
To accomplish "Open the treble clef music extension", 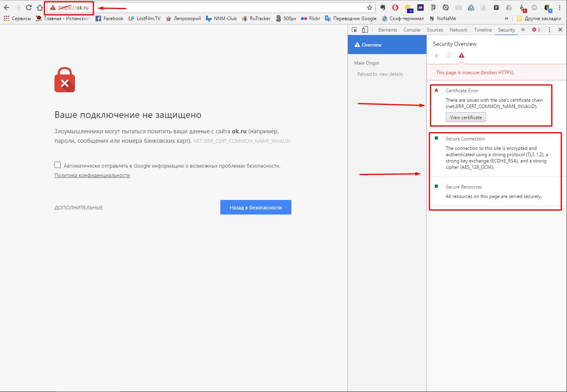I will [522, 8].
